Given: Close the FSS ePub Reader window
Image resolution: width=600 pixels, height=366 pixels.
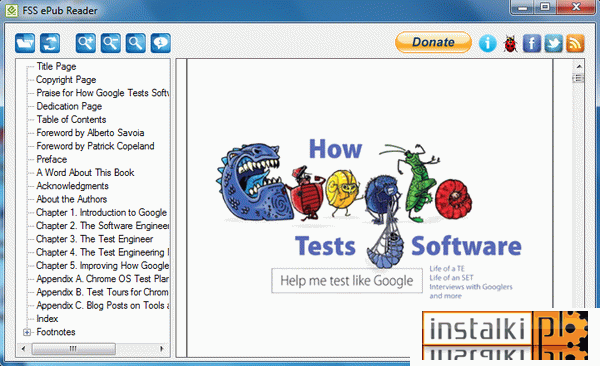Looking at the screenshot, I should tap(576, 7).
